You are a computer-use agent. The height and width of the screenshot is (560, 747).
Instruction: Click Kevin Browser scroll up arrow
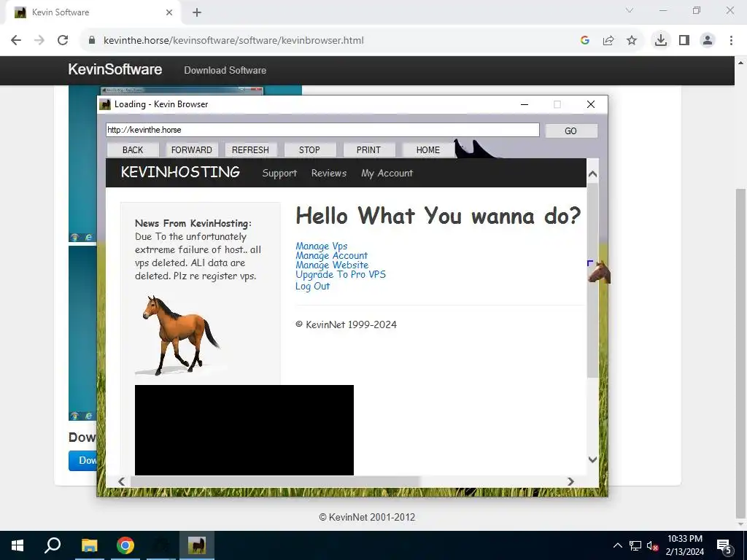click(x=592, y=174)
